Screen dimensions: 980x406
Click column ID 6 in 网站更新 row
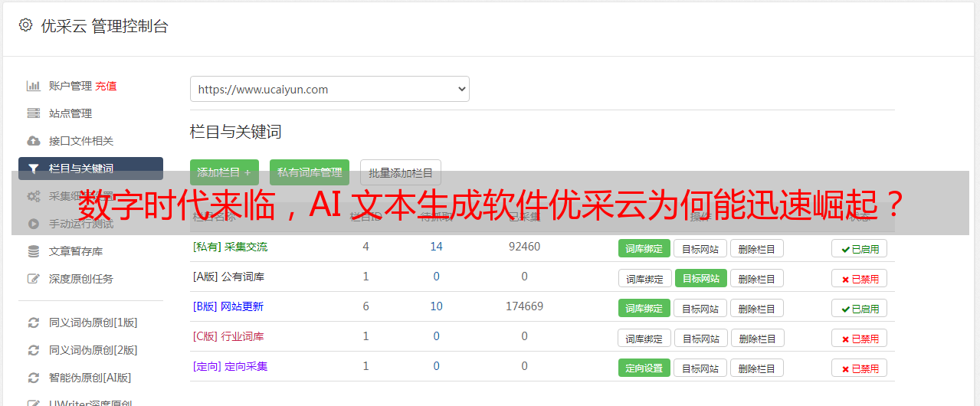click(365, 306)
